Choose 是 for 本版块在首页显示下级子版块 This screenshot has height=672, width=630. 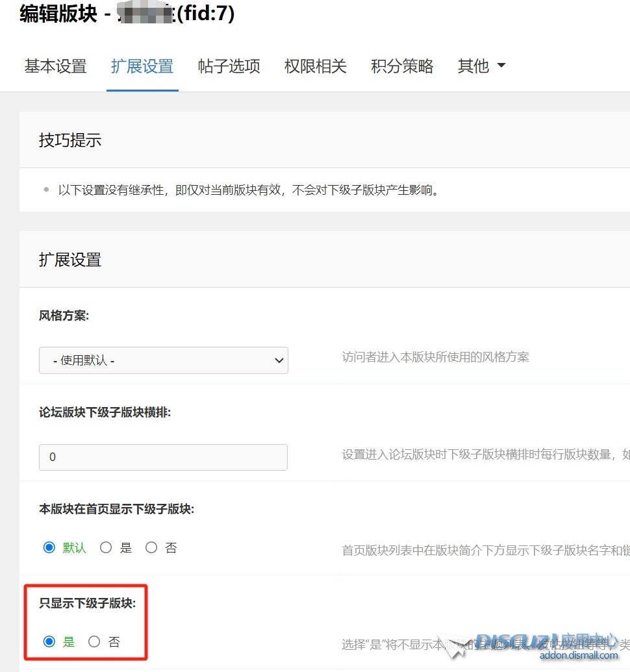[106, 548]
